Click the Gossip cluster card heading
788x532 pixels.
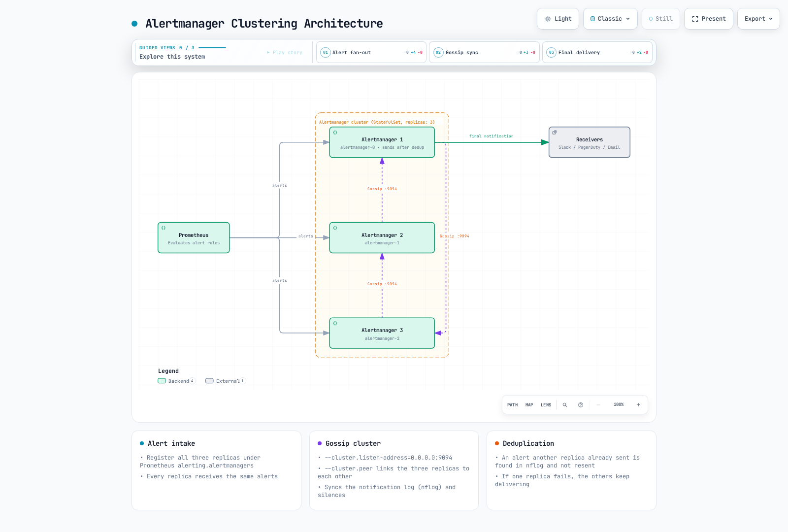point(353,443)
